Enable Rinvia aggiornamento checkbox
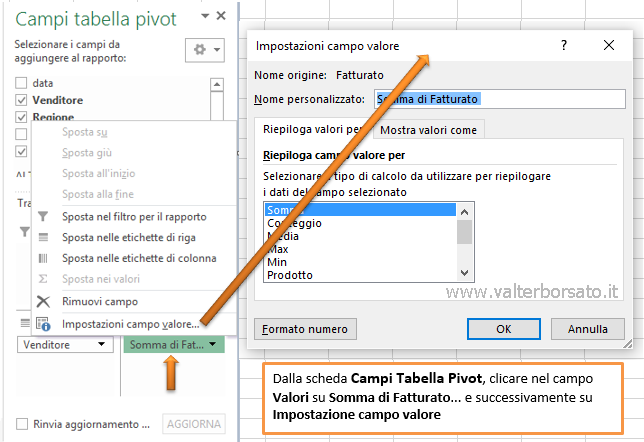This screenshot has height=442, width=644. [22, 424]
